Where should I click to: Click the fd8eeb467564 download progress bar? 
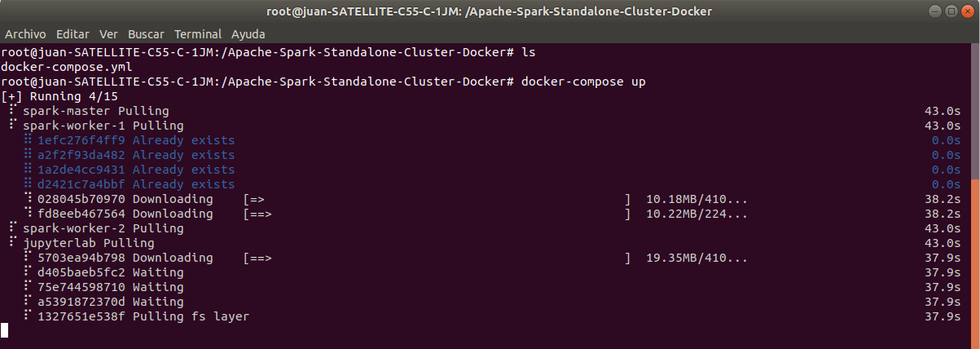437,214
